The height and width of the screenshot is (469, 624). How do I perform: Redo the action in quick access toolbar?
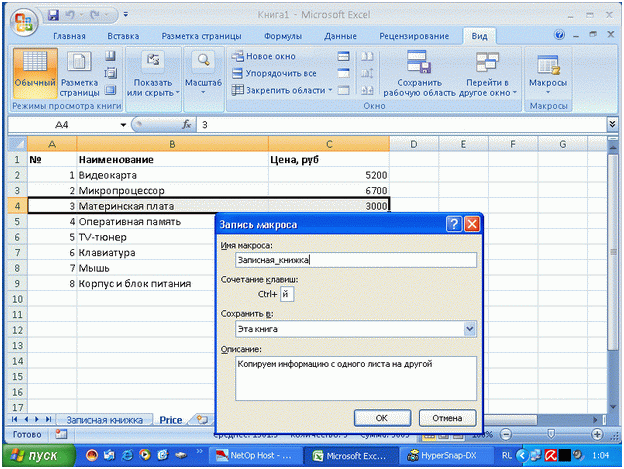point(94,15)
